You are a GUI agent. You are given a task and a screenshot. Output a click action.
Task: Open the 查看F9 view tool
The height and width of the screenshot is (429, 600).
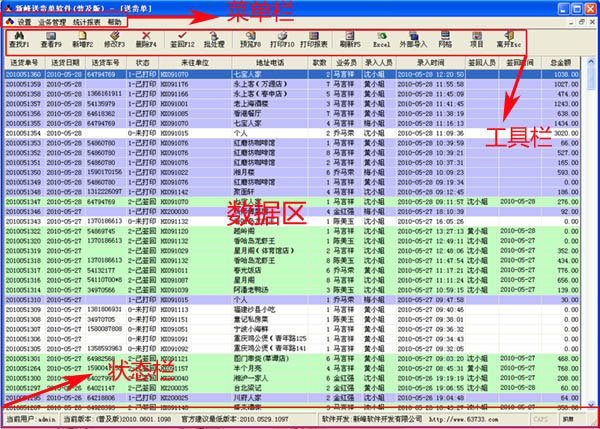(51, 40)
